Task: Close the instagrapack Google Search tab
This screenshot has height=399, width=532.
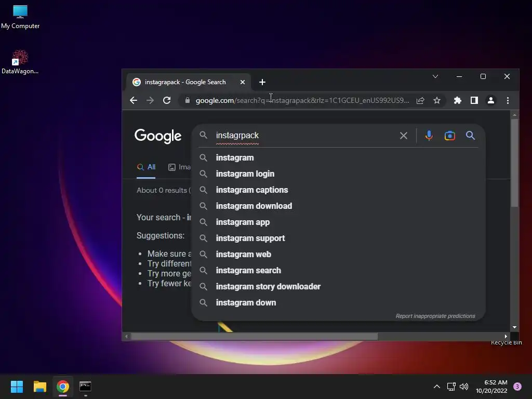Action: tap(243, 82)
